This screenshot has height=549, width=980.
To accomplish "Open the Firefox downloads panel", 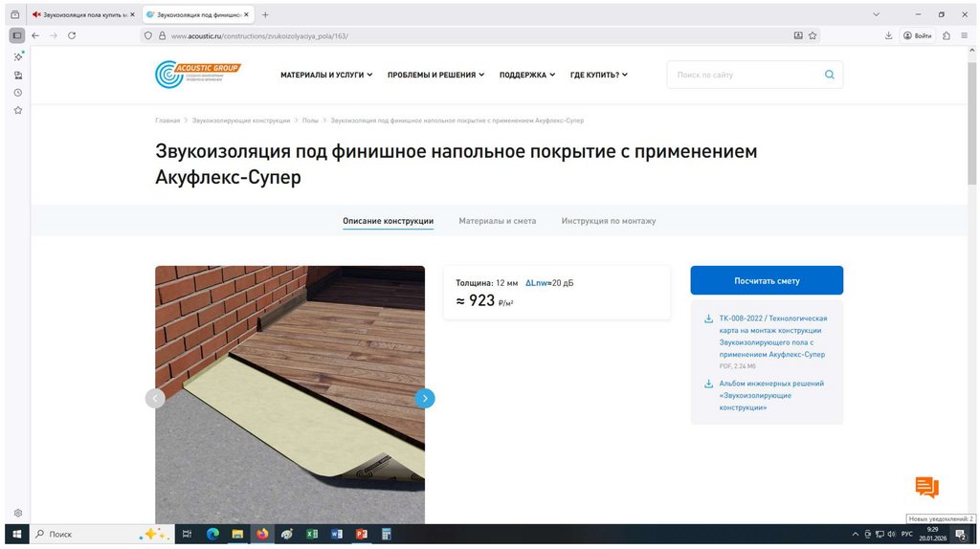I will click(x=888, y=35).
